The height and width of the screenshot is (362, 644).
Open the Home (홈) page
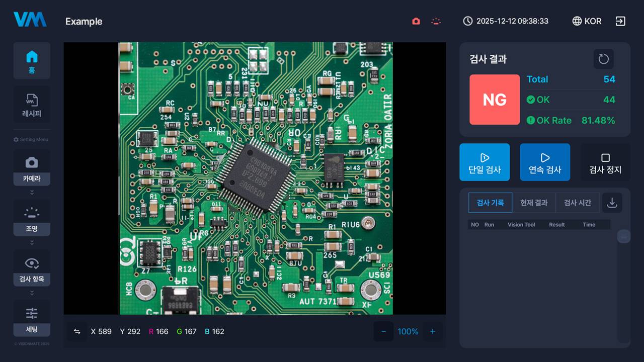pos(32,61)
